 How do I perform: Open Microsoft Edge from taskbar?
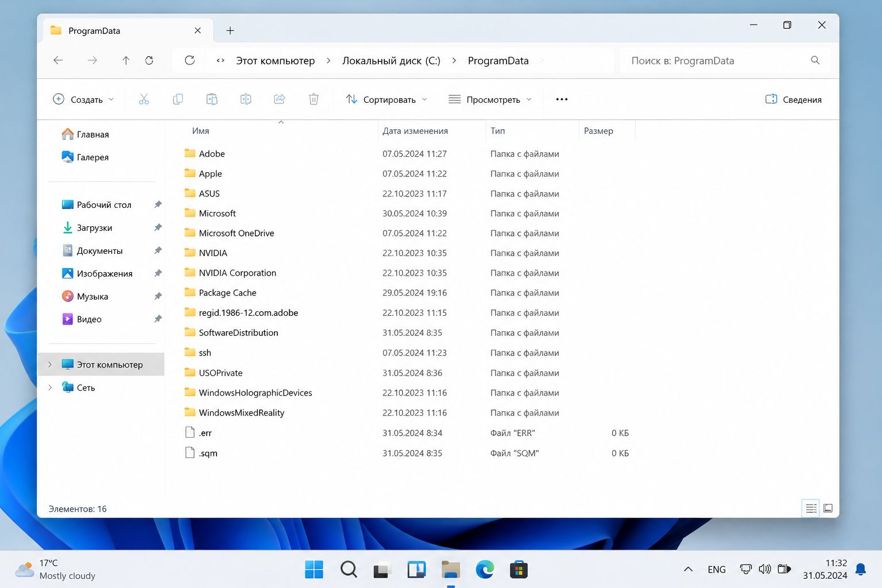click(x=485, y=570)
